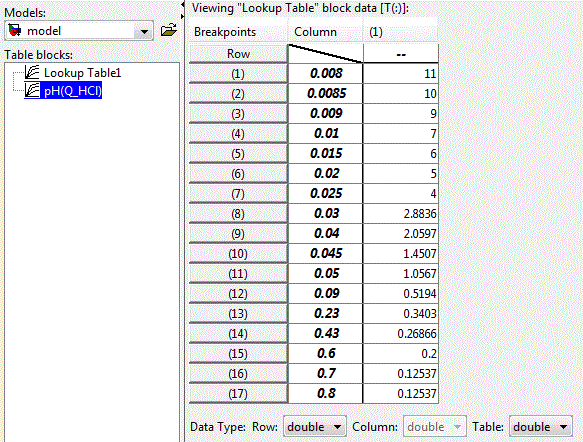
Task: Select the table cell with value 2.8836
Action: click(x=400, y=213)
